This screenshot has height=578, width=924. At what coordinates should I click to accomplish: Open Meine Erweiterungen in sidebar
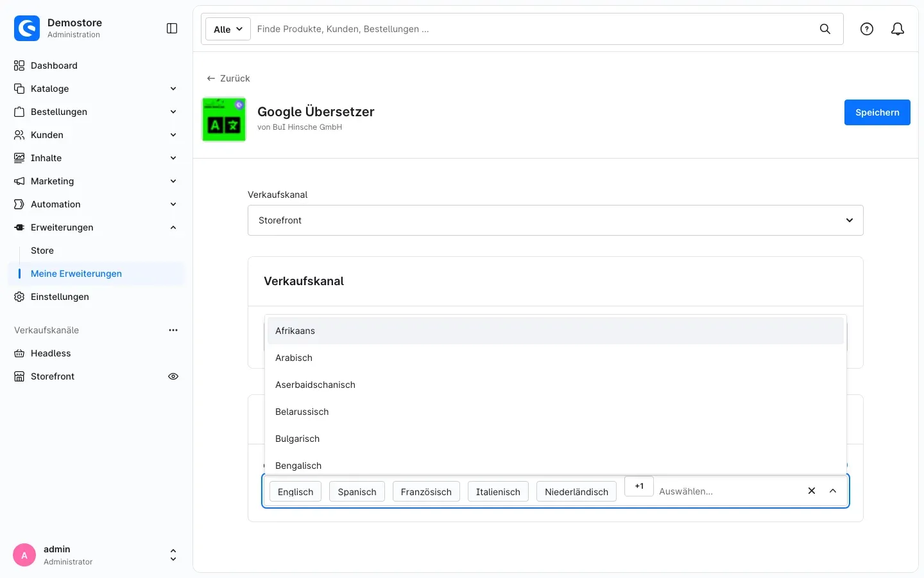(96, 274)
